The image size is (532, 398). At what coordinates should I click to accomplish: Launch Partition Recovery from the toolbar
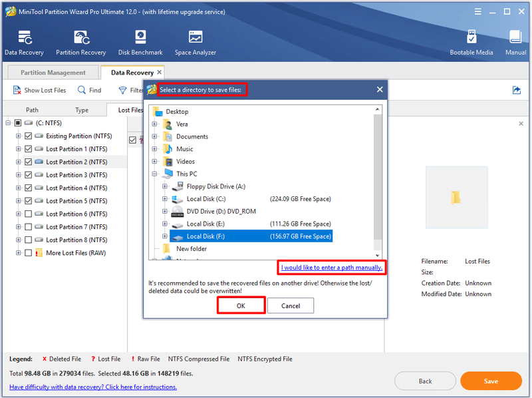[81, 37]
